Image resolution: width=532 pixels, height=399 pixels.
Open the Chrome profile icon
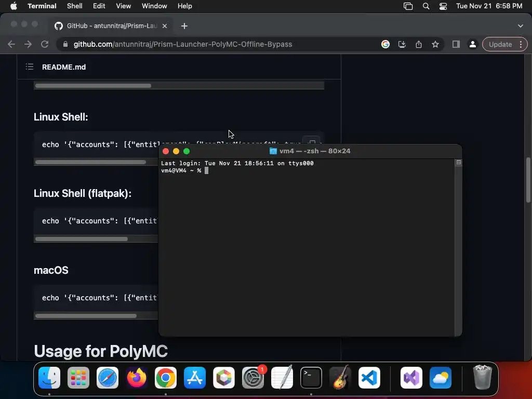[x=472, y=44]
